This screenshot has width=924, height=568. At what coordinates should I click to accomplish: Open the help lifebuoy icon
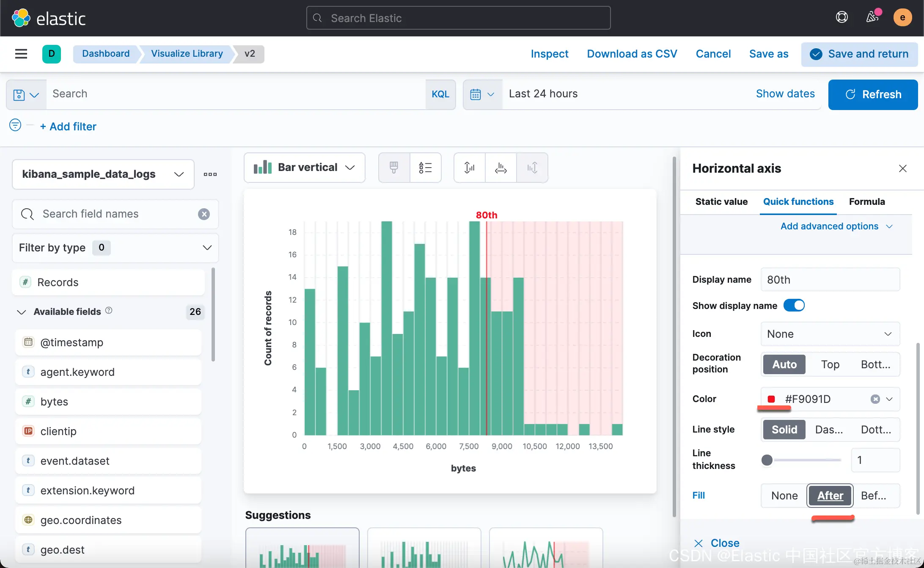pos(841,17)
